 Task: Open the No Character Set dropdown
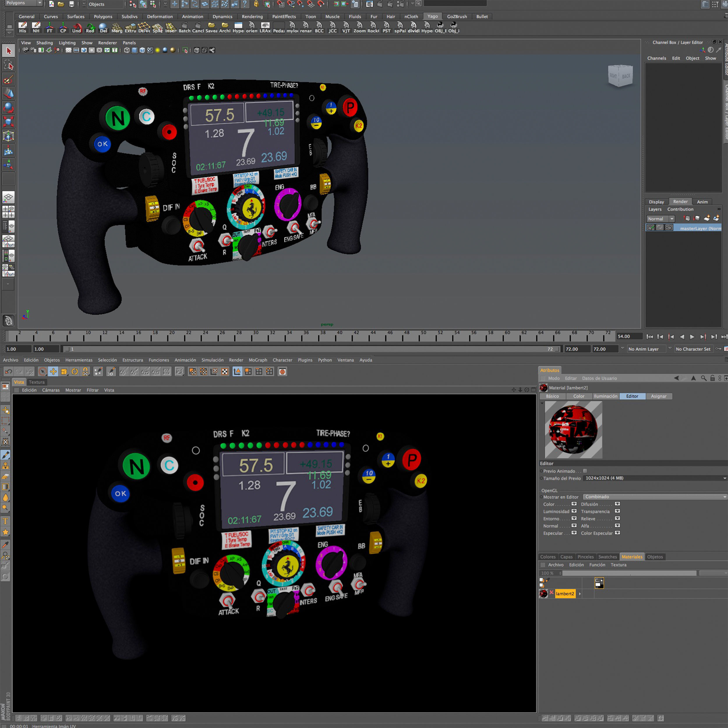coord(694,349)
